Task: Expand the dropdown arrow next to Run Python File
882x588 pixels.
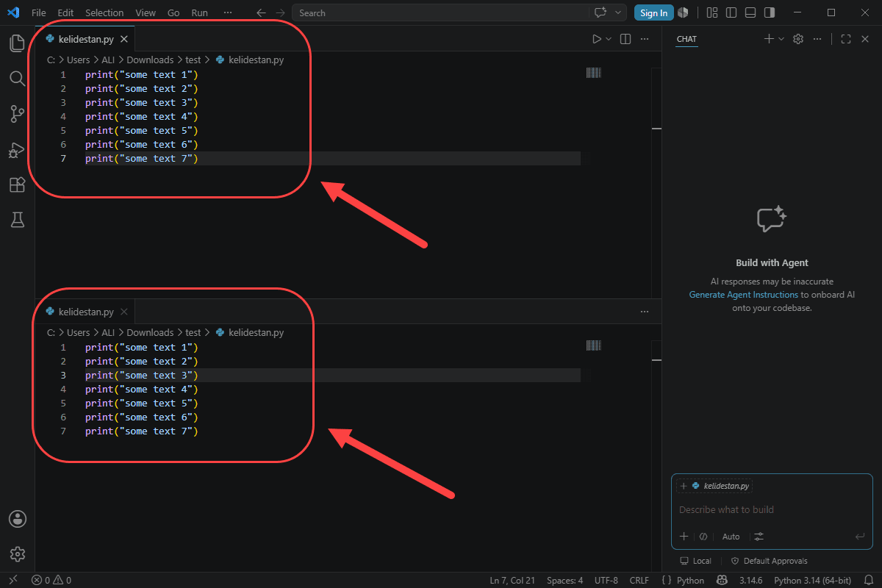Action: point(609,39)
